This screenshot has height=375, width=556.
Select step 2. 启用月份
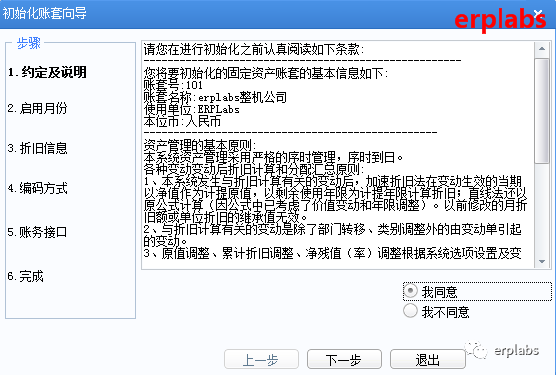pyautogui.click(x=37, y=108)
